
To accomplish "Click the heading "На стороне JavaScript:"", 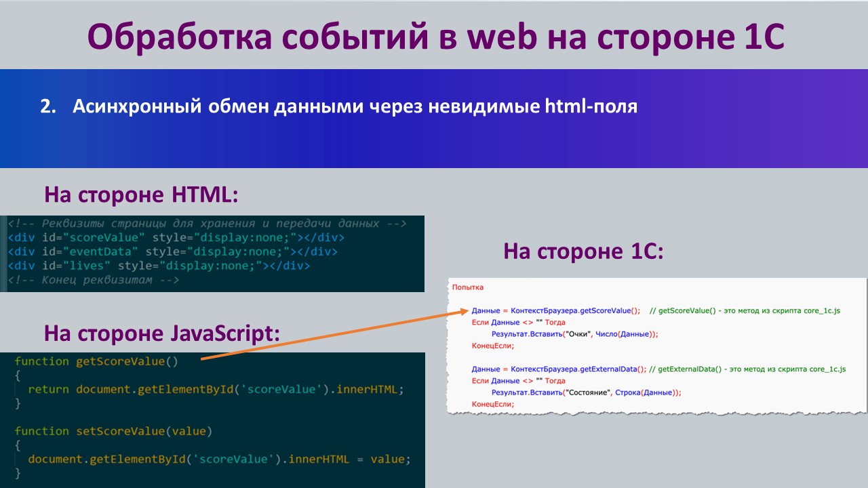I will pyautogui.click(x=161, y=333).
